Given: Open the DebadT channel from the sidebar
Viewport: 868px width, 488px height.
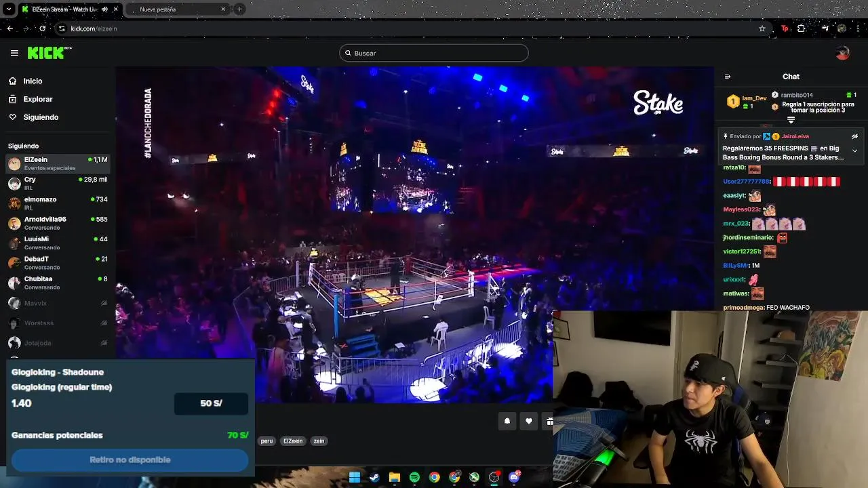Looking at the screenshot, I should click(58, 262).
